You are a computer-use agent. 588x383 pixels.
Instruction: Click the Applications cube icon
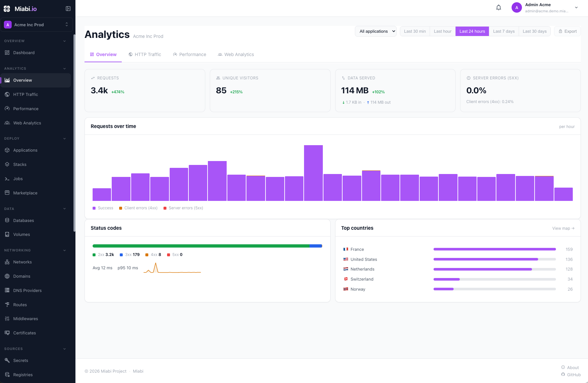point(7,150)
